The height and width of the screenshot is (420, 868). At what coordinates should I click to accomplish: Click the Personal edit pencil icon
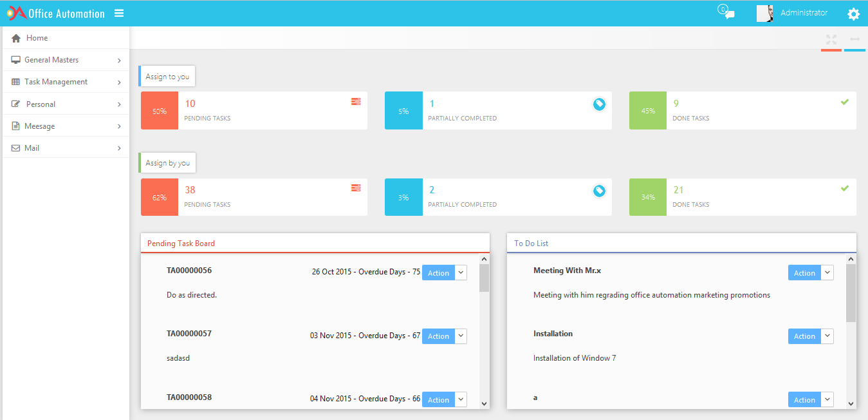(x=16, y=104)
